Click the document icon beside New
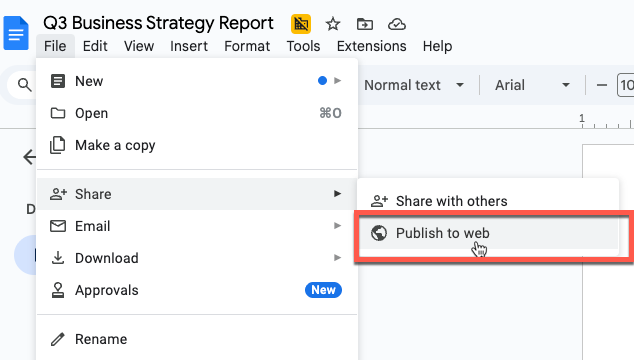Screen dimensions: 634x360 click(57, 81)
